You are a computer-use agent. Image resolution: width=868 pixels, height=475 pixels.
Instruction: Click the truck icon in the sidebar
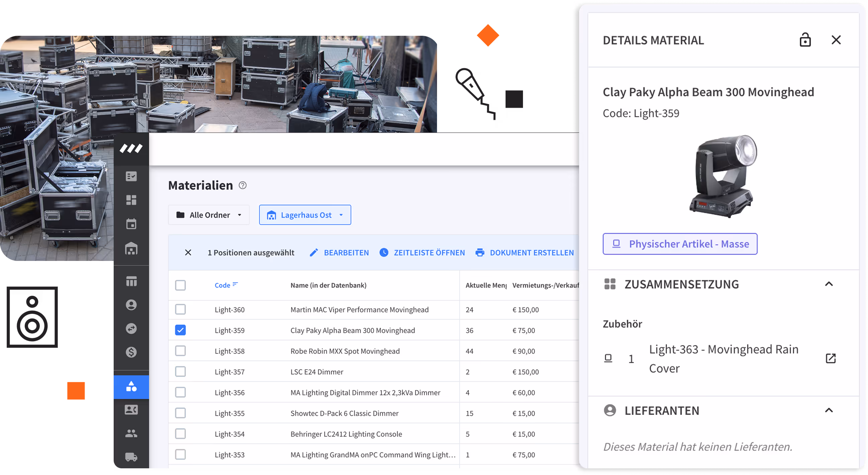point(131,457)
